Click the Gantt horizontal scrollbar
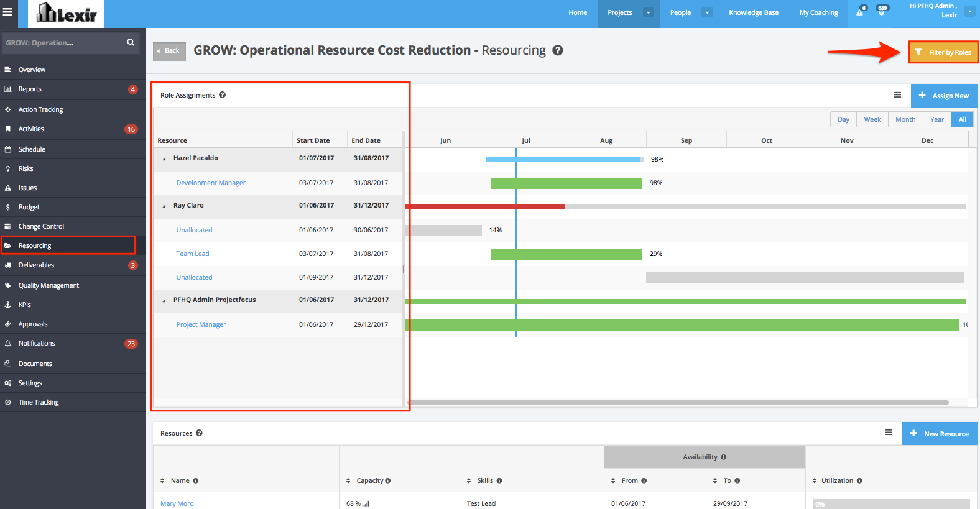Viewport: 980px width, 509px height. click(677, 403)
